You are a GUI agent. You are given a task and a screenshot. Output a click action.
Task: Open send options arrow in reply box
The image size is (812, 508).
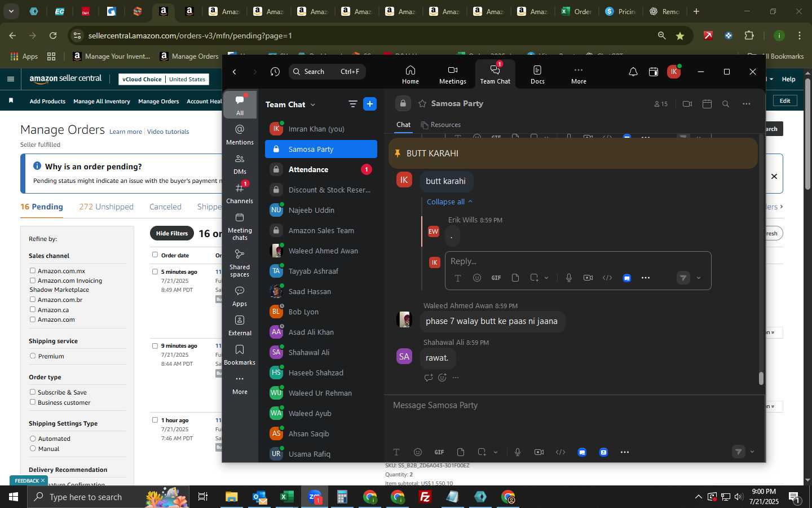pyautogui.click(x=699, y=278)
